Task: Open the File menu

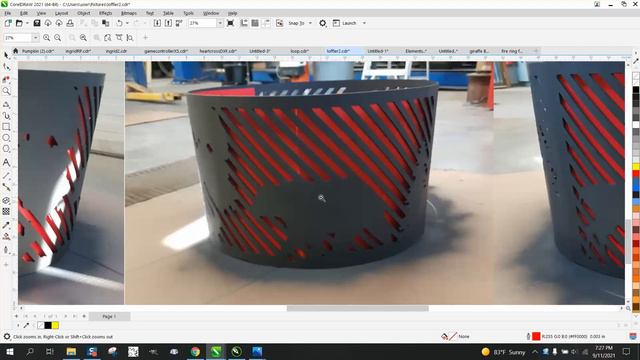Action: (x=8, y=13)
